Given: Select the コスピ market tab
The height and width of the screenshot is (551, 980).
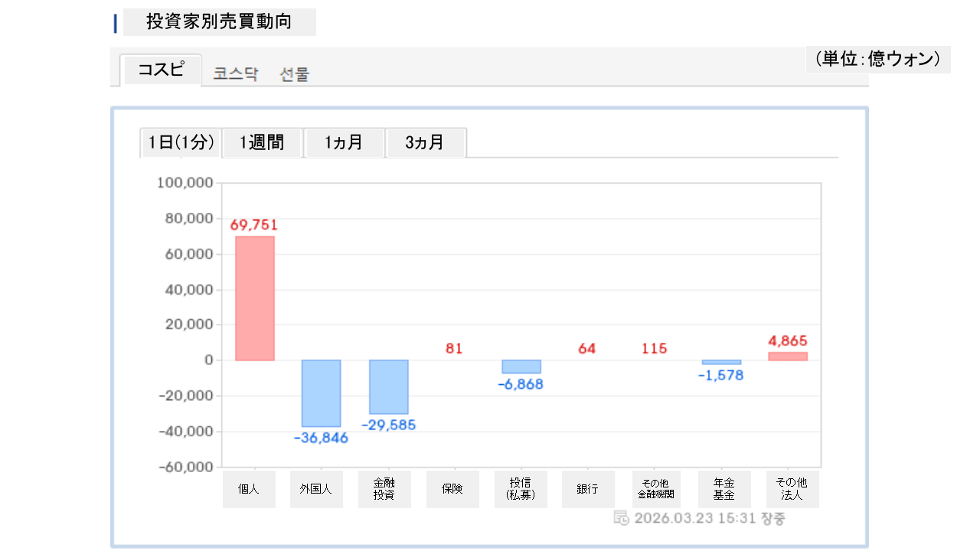Looking at the screenshot, I should (161, 70).
